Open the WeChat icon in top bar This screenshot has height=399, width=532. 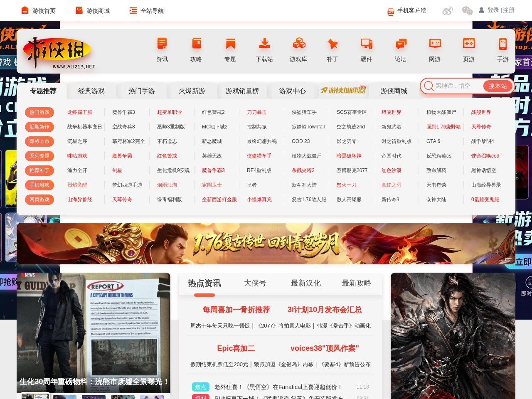tap(467, 11)
